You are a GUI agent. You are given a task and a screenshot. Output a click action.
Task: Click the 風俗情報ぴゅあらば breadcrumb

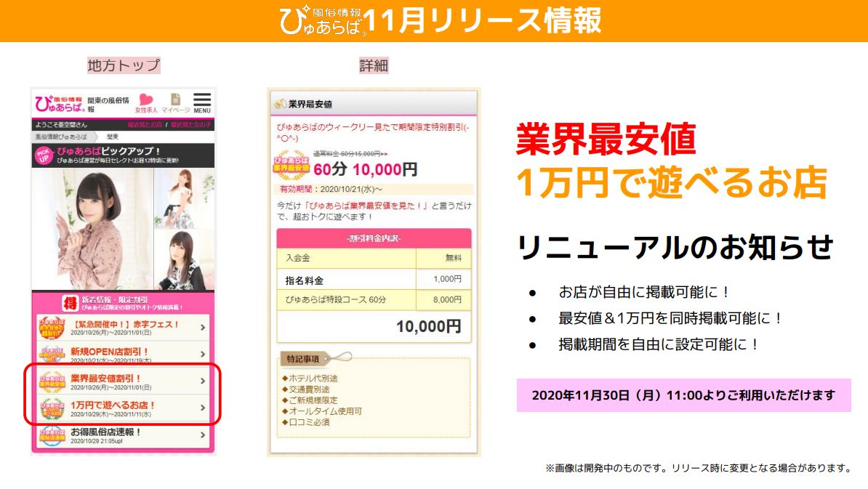pyautogui.click(x=61, y=137)
